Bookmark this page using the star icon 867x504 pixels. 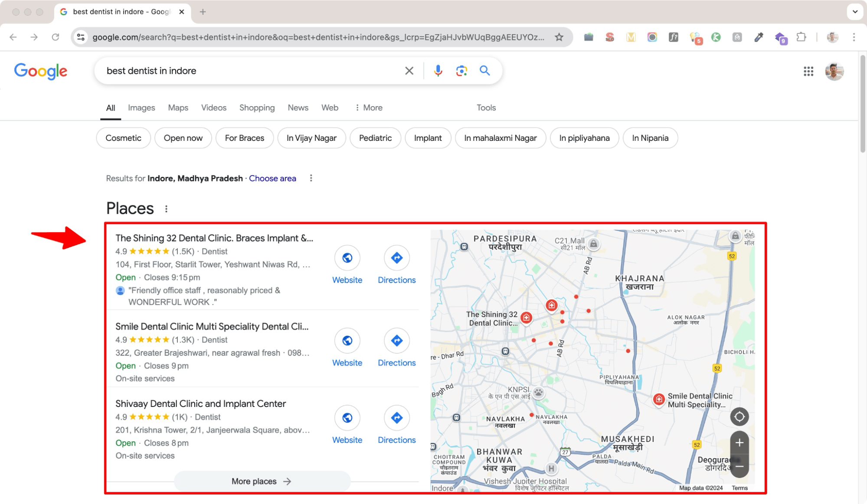pyautogui.click(x=559, y=37)
